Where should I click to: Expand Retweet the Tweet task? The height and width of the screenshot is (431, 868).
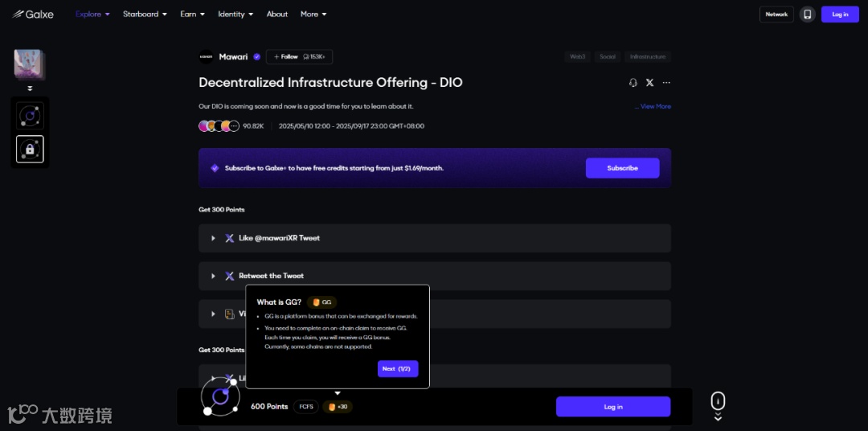coord(435,276)
